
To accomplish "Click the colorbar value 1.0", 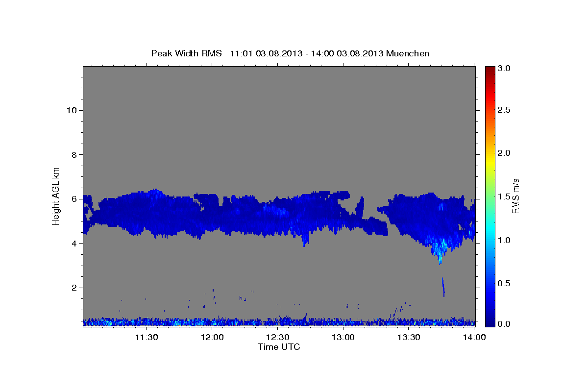I will pyautogui.click(x=505, y=240).
